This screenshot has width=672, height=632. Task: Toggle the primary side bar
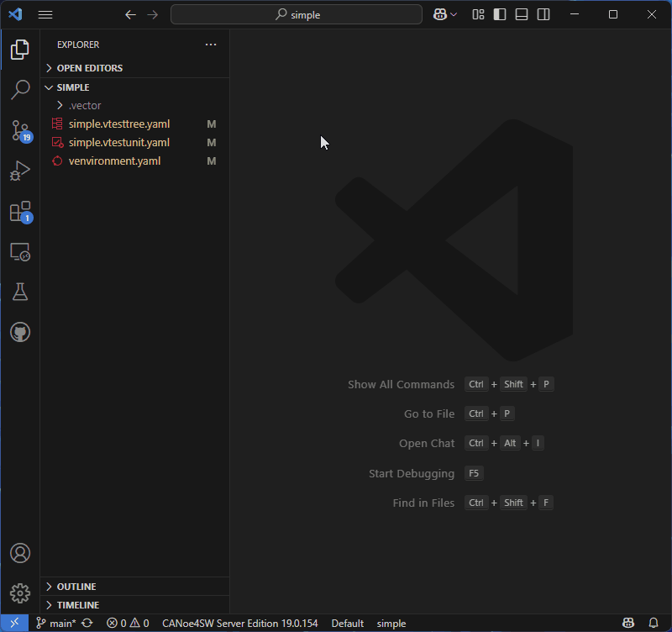[x=499, y=14]
